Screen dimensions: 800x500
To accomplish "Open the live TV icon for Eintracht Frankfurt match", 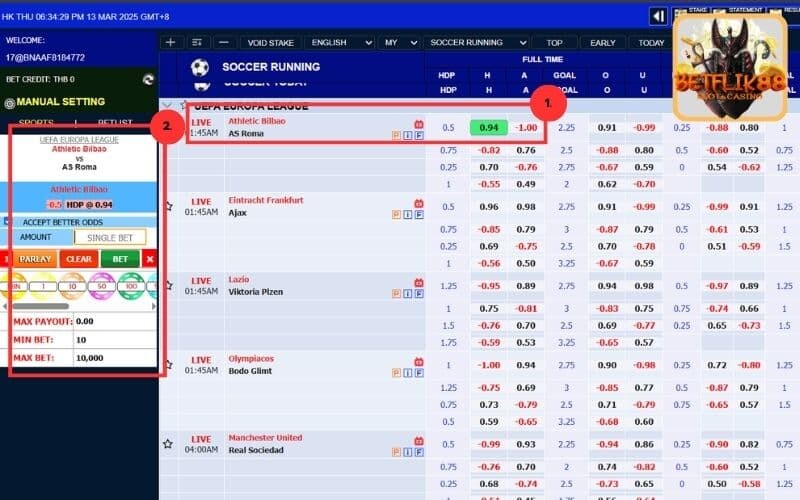I will point(419,203).
